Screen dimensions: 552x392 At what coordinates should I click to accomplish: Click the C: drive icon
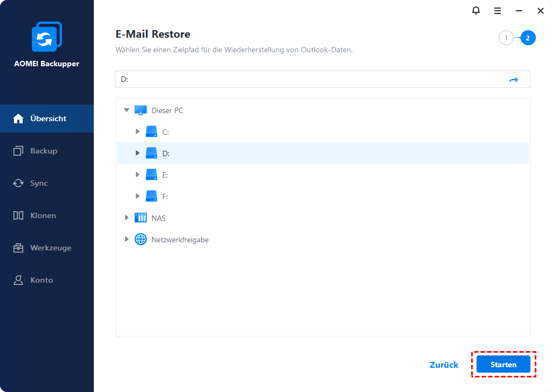pos(151,132)
